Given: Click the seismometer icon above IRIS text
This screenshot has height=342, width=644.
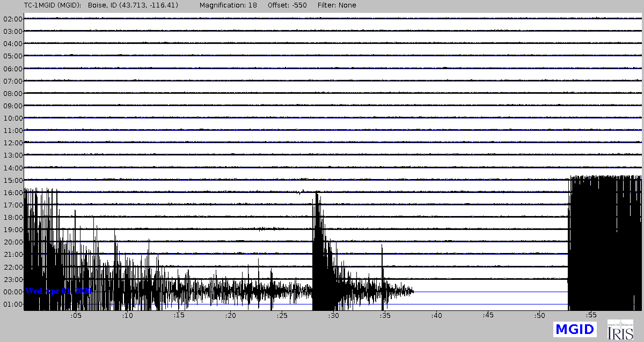Looking at the screenshot, I should click(x=620, y=325).
